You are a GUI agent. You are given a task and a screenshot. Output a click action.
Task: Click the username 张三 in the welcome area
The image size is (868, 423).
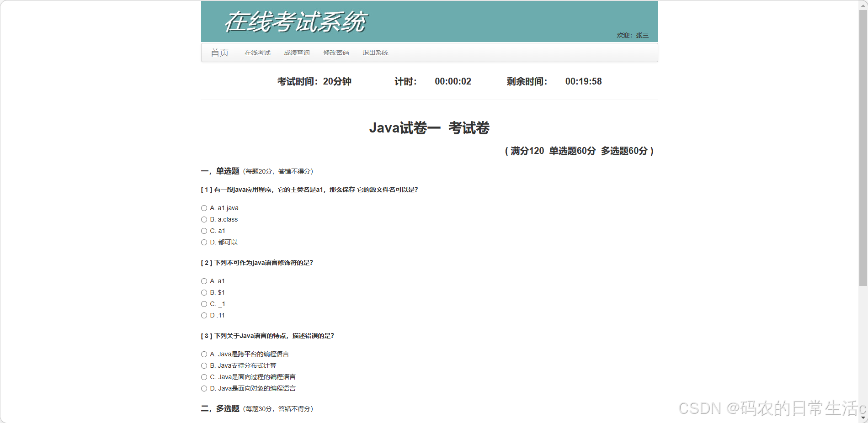641,35
